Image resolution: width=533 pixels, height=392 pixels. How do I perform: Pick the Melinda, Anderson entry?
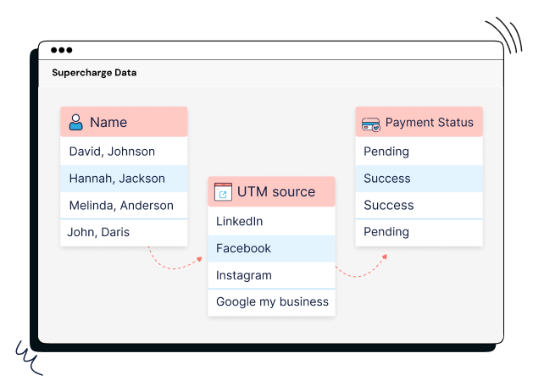[x=124, y=206]
